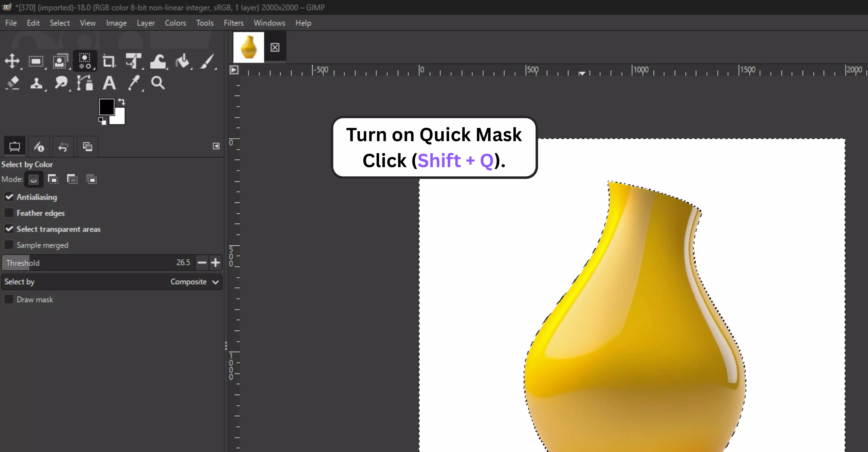Enable Feather edges
This screenshot has width=868, height=452.
[9, 213]
